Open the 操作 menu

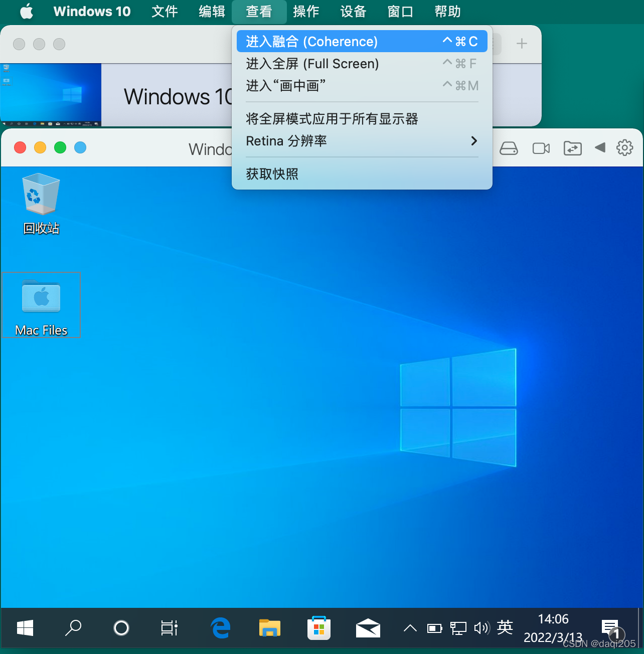306,11
